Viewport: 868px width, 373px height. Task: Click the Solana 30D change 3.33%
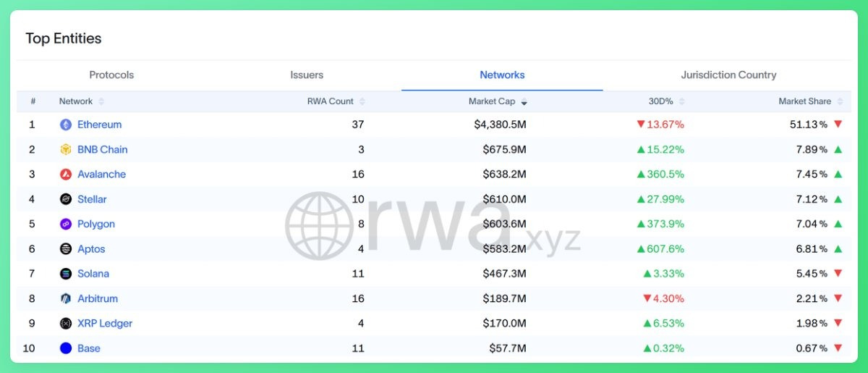click(x=664, y=274)
